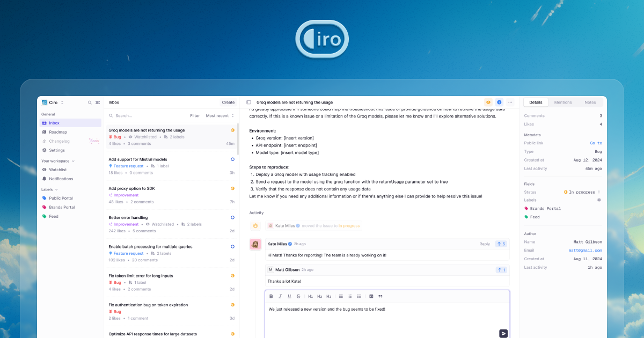Click Kate Miles' avatar thumbnail
Viewport: 644px width, 338px height.
[x=255, y=245]
